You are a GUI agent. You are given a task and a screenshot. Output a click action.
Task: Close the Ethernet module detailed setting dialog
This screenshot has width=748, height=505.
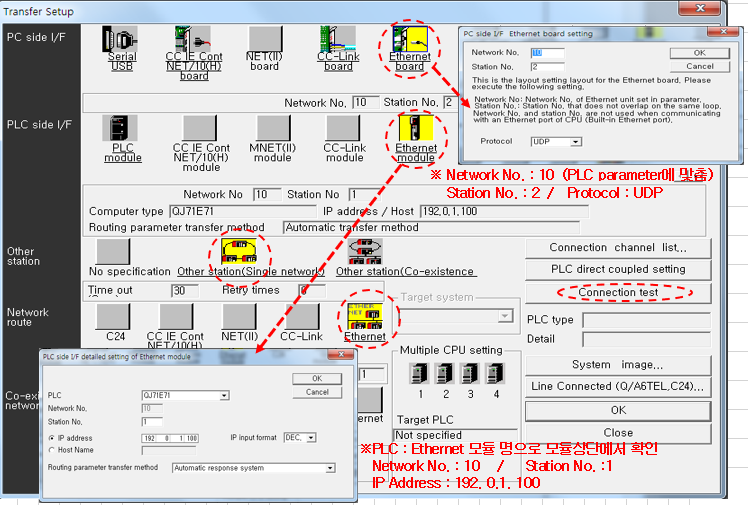coord(341,354)
